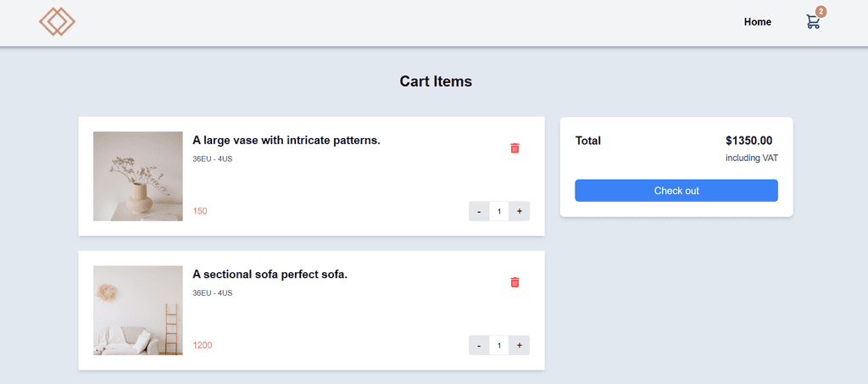This screenshot has width=868, height=384.
Task: Click the cart badge showing 2
Action: click(x=821, y=12)
